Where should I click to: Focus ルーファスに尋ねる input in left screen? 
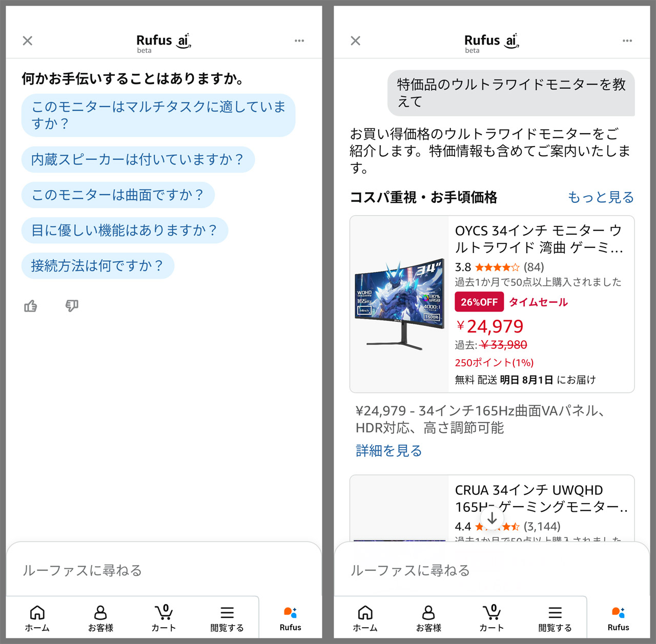(164, 570)
